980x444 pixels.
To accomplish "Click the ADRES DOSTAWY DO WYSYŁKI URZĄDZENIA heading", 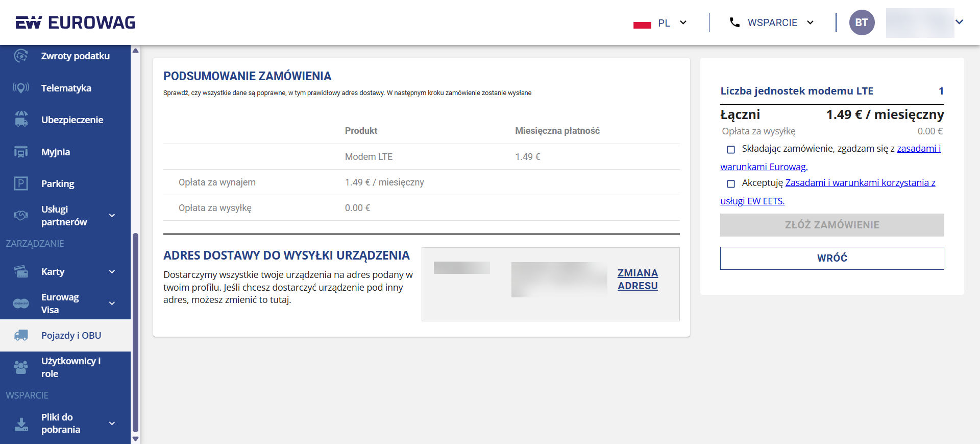I will tap(286, 255).
